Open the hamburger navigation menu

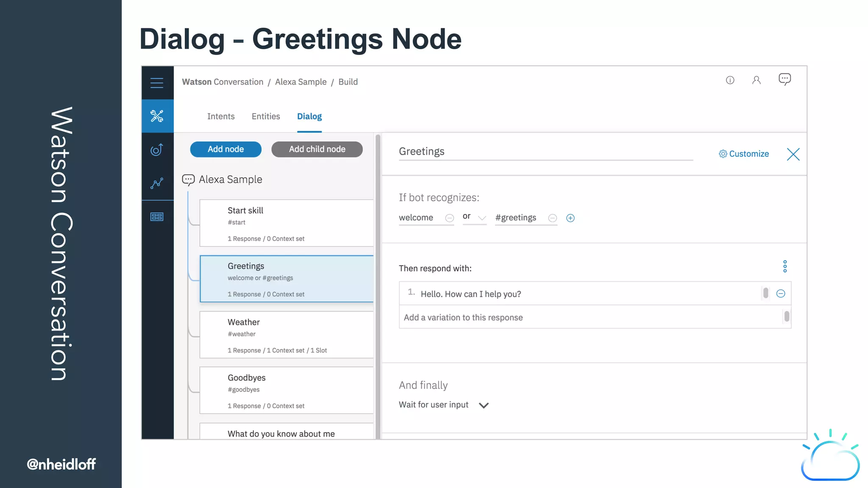point(157,83)
